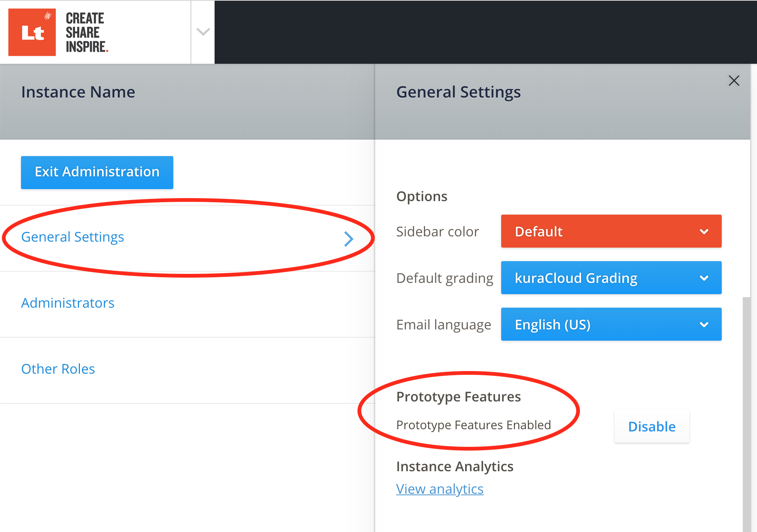Disable prototype features

click(652, 427)
